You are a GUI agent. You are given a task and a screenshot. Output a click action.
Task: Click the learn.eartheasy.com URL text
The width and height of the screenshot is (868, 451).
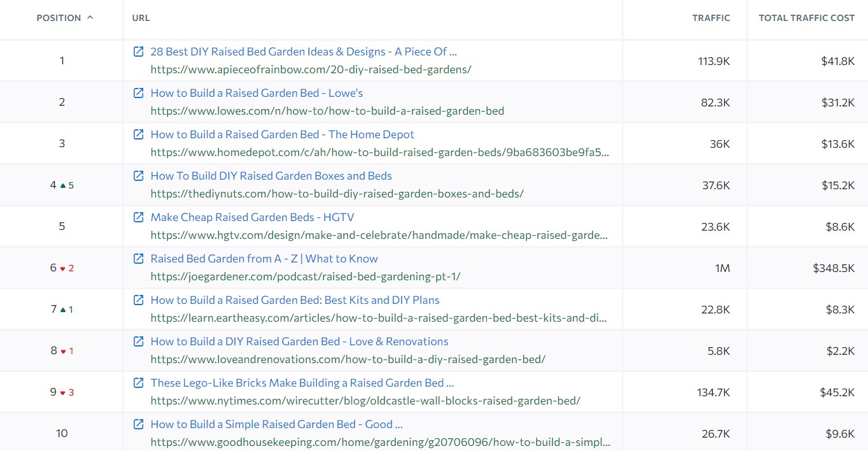379,318
